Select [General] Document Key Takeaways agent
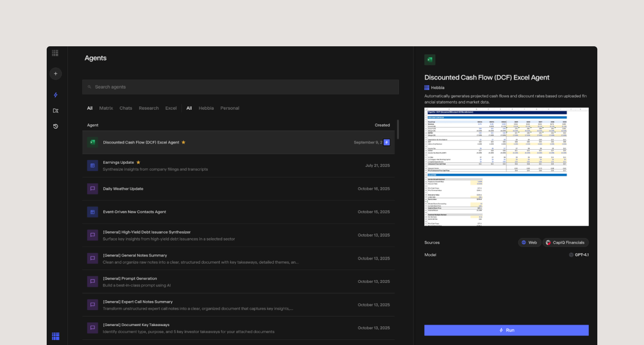The image size is (644, 345). tap(238, 328)
